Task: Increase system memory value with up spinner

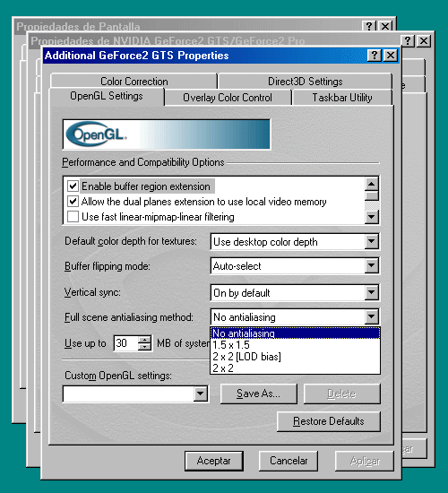Action: point(144,340)
